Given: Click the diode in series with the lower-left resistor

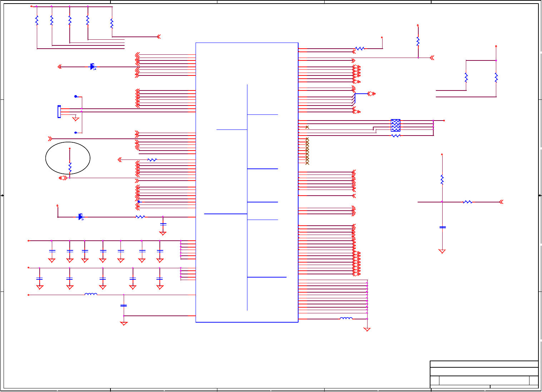Looking at the screenshot, I should [81, 217].
